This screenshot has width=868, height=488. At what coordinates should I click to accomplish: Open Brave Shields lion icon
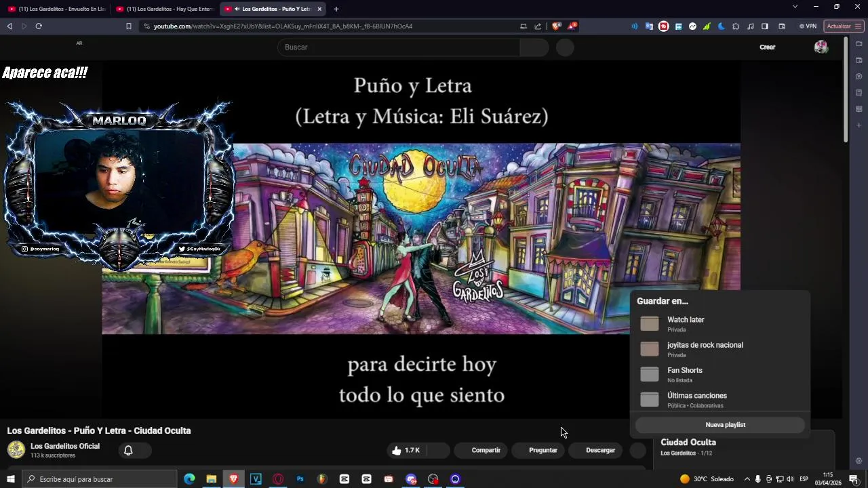(x=556, y=26)
